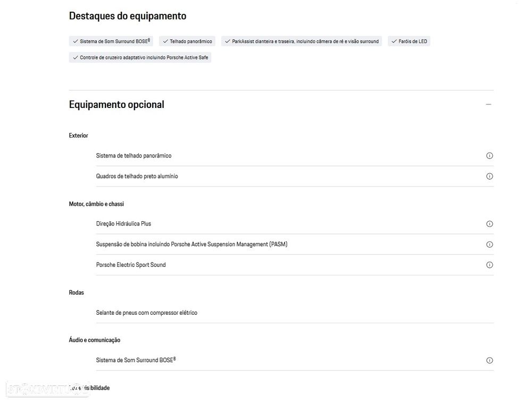The image size is (532, 403).
Task: Collapse the Equipamento opcional section
Action: pyautogui.click(x=488, y=105)
